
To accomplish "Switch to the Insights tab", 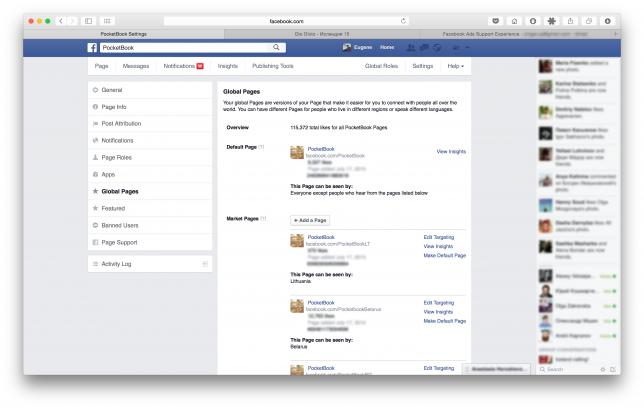I will click(228, 66).
